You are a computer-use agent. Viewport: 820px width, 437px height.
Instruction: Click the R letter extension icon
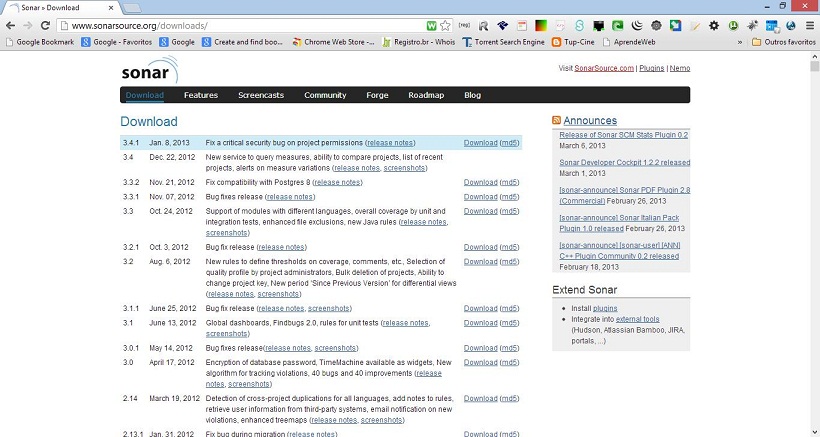pos(483,25)
